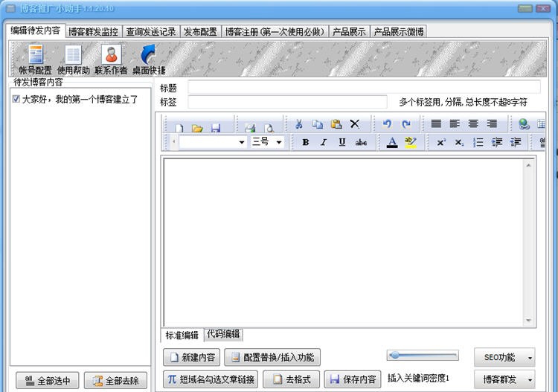Click the paste clipboard icon
The width and height of the screenshot is (558, 392).
(x=336, y=123)
